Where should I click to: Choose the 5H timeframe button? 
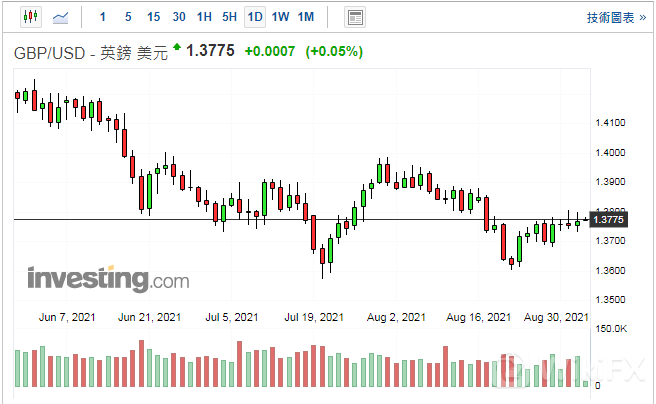229,17
